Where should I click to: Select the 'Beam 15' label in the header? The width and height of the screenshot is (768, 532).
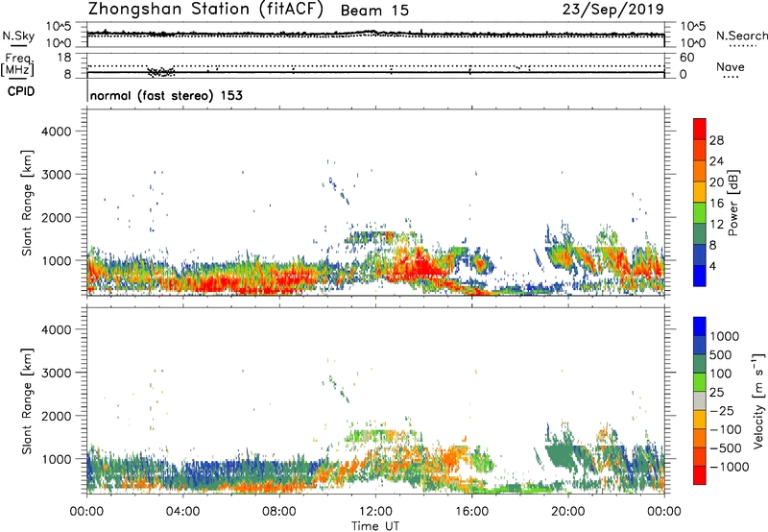point(374,11)
